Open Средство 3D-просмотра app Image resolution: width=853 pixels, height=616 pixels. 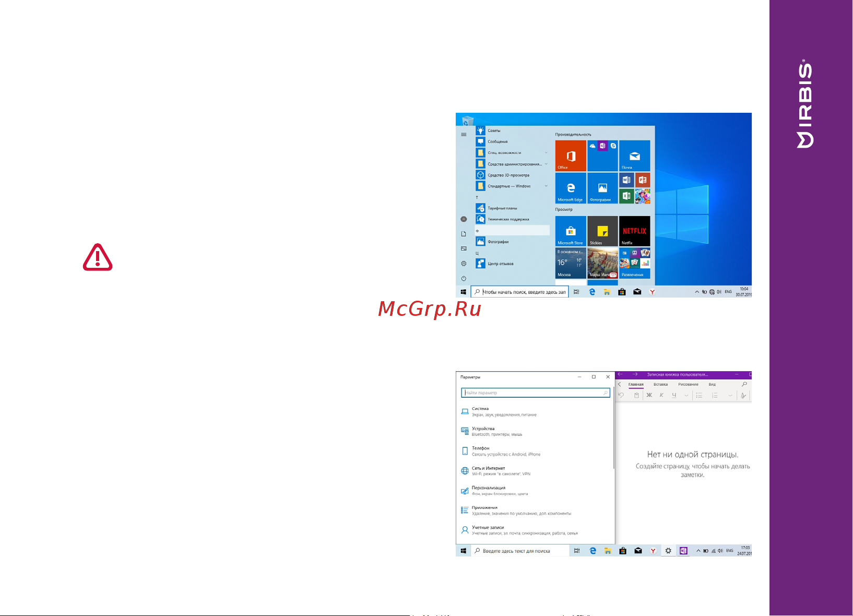coord(512,175)
